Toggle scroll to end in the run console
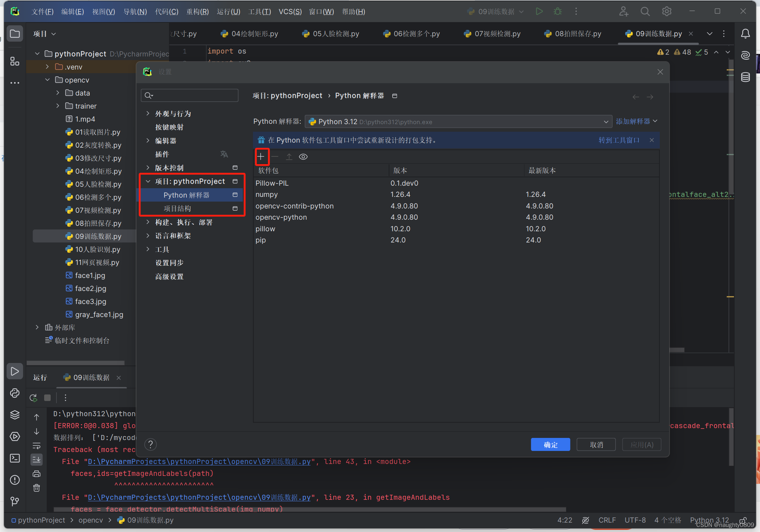Screen dimensions: 760x532 [37, 460]
